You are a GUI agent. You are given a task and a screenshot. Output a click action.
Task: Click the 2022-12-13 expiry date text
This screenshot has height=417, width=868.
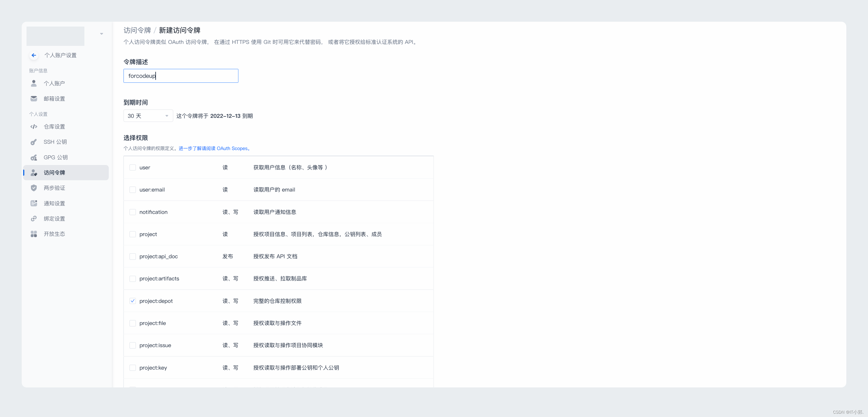pyautogui.click(x=225, y=116)
